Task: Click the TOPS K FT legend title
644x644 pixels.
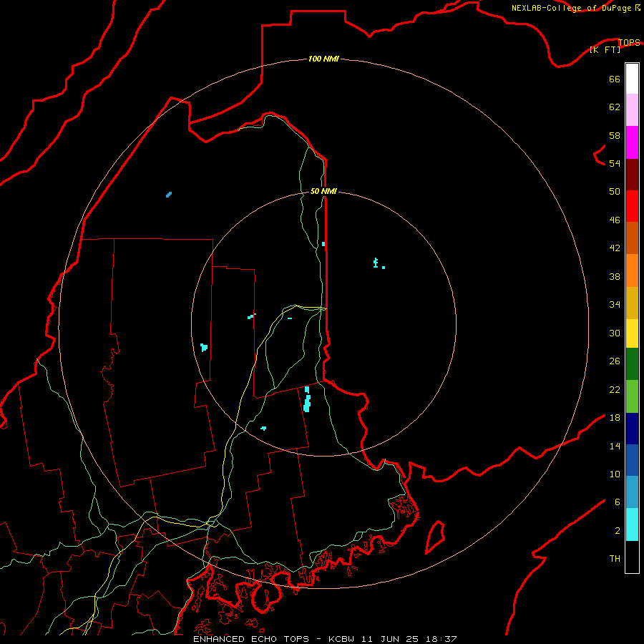Action: tap(615, 46)
